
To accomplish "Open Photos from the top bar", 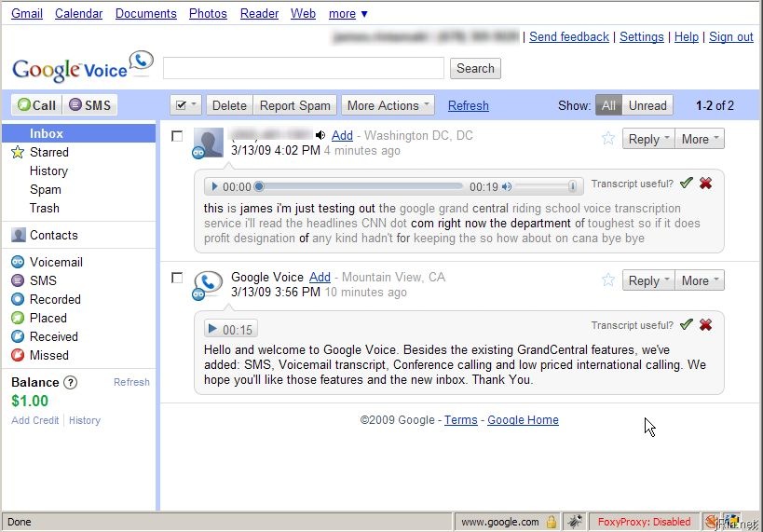I will 208,14.
